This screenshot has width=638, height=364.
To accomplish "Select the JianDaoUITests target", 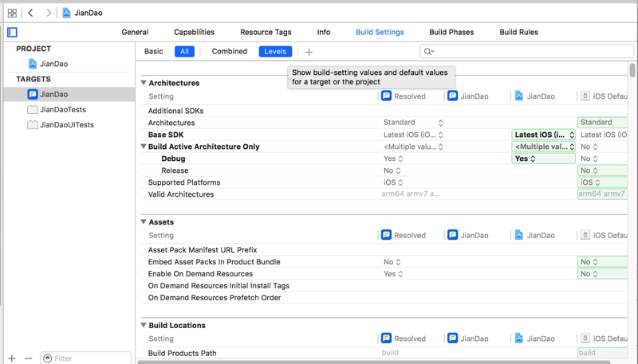I will (67, 125).
